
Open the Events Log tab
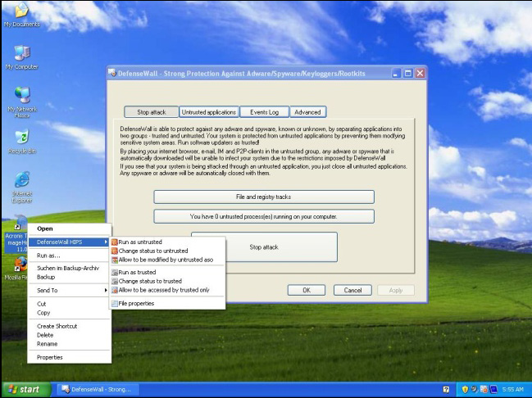pyautogui.click(x=264, y=112)
